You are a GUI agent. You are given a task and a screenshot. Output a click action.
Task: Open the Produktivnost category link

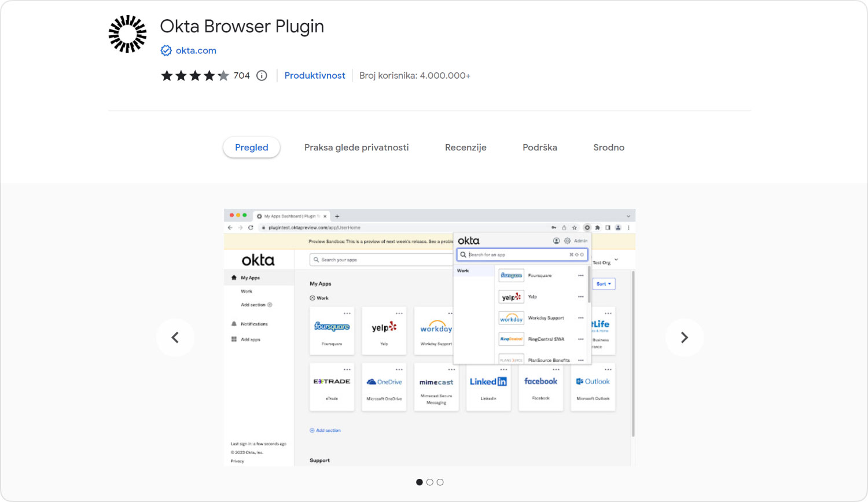pyautogui.click(x=315, y=76)
